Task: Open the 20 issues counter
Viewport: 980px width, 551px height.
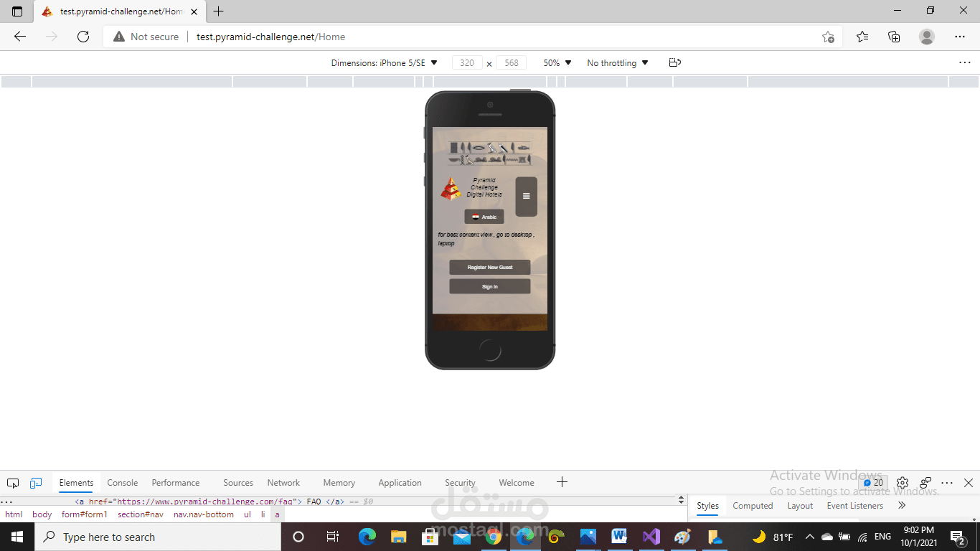Action: coord(873,483)
